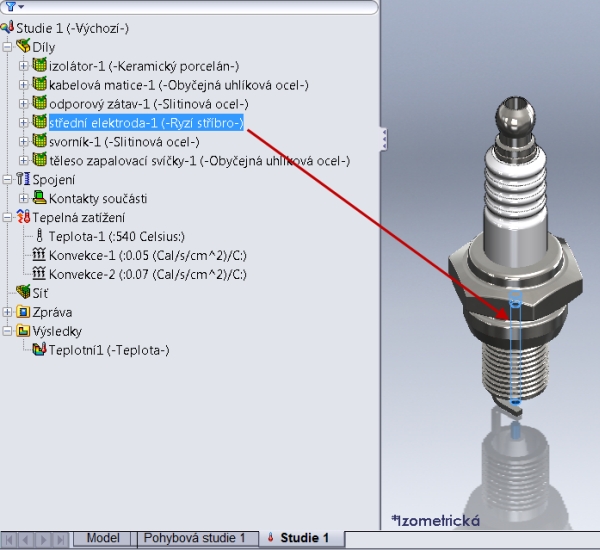600x550 pixels.
Task: Select the Studie 1 tab
Action: coord(302,538)
